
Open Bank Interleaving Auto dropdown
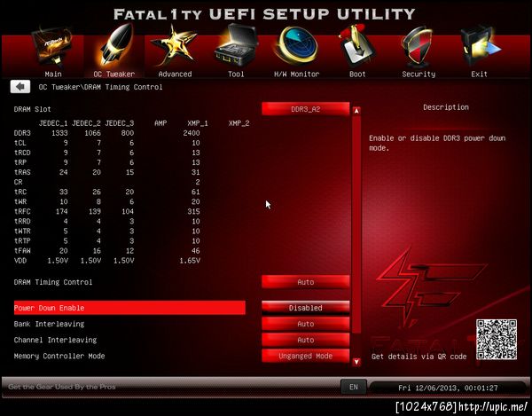305,324
